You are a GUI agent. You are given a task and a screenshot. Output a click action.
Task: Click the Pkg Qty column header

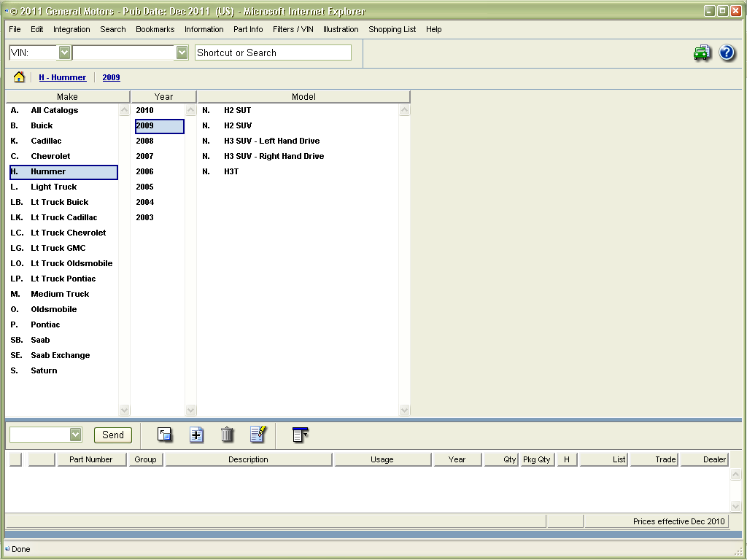tap(537, 459)
